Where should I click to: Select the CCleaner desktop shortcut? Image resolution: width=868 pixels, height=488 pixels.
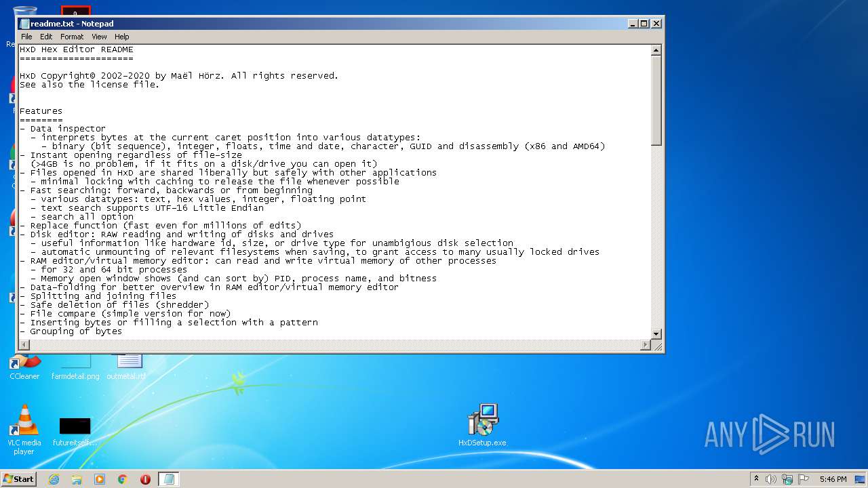click(24, 367)
